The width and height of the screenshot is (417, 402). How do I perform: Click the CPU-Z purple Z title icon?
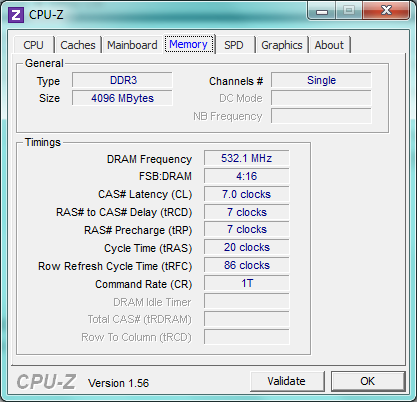[x=16, y=15]
